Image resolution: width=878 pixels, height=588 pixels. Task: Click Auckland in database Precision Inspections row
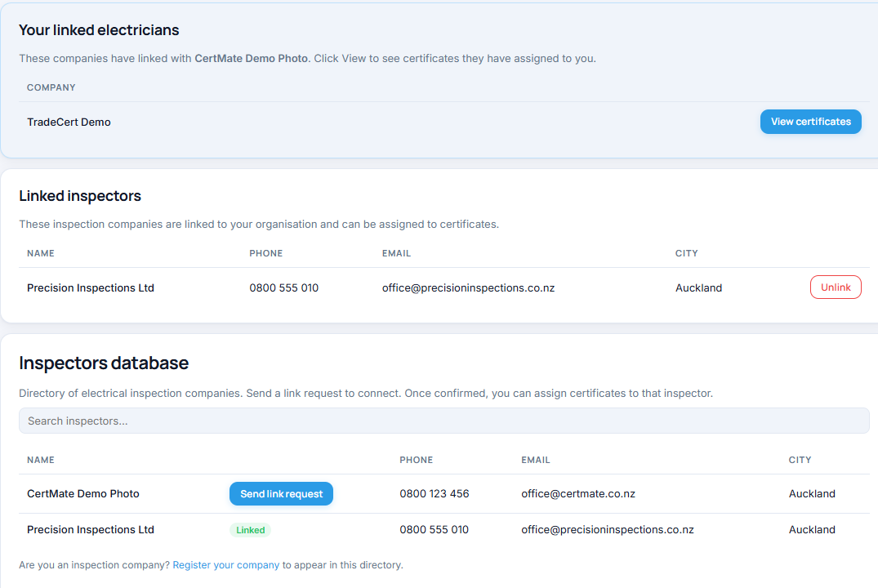tap(812, 530)
